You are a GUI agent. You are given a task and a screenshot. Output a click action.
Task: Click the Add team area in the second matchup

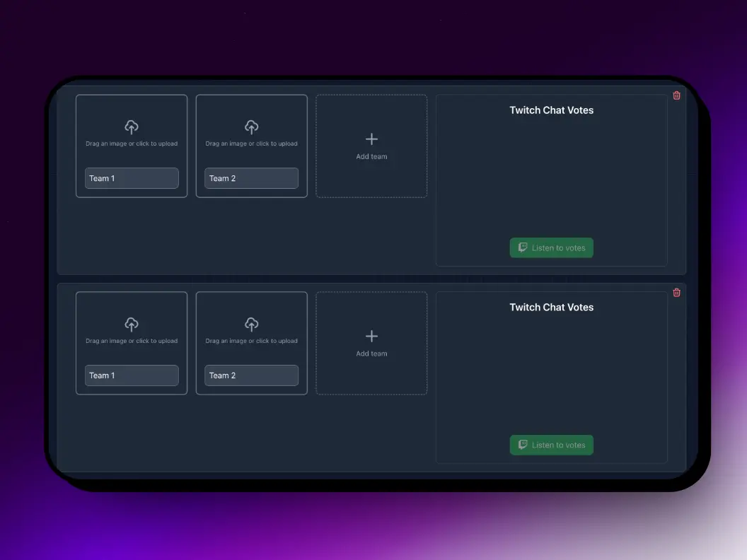click(x=371, y=343)
